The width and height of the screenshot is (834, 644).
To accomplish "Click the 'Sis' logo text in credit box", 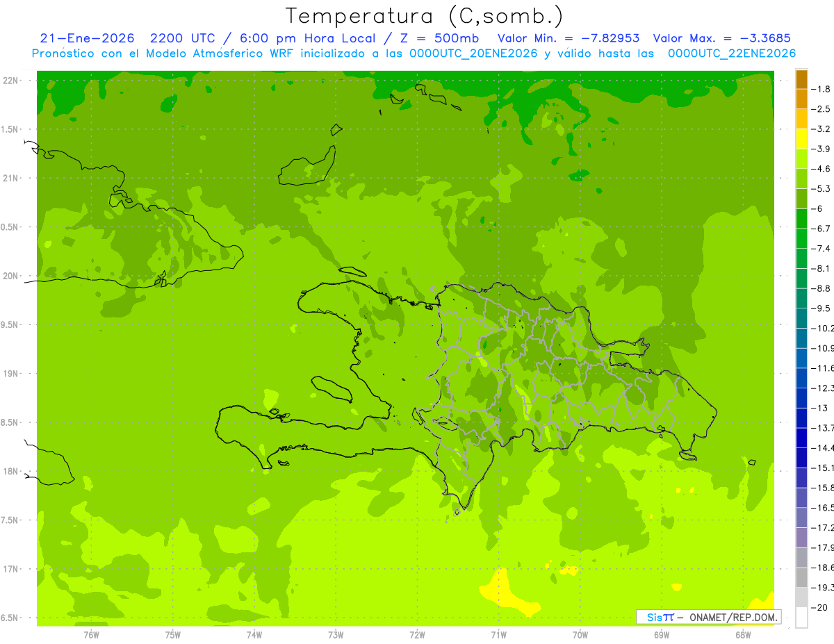I will (x=654, y=617).
